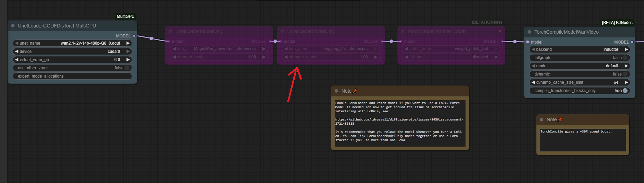
Task: Click the Patch Model Patcher Order node title
Action: 437,31
